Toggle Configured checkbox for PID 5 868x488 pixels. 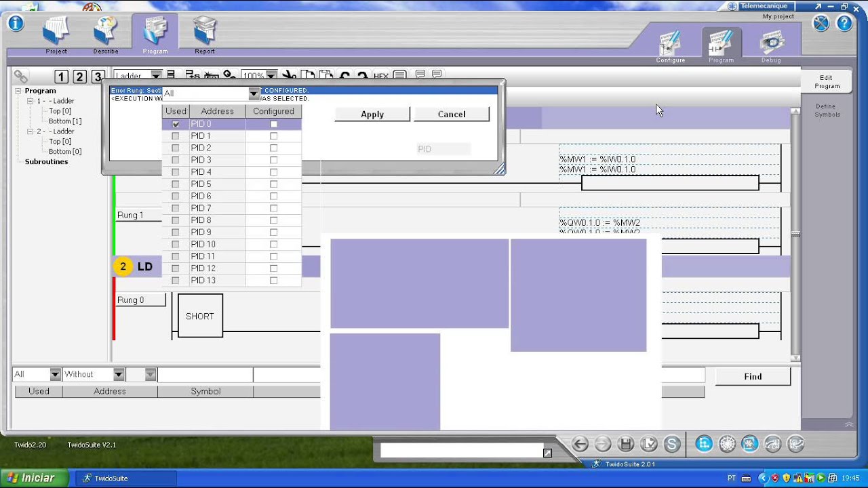[274, 184]
